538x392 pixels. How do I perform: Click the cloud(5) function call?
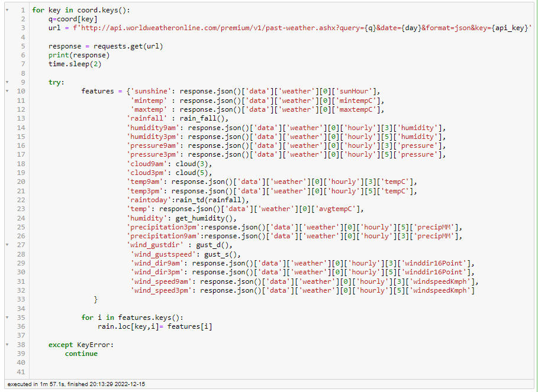coord(192,173)
